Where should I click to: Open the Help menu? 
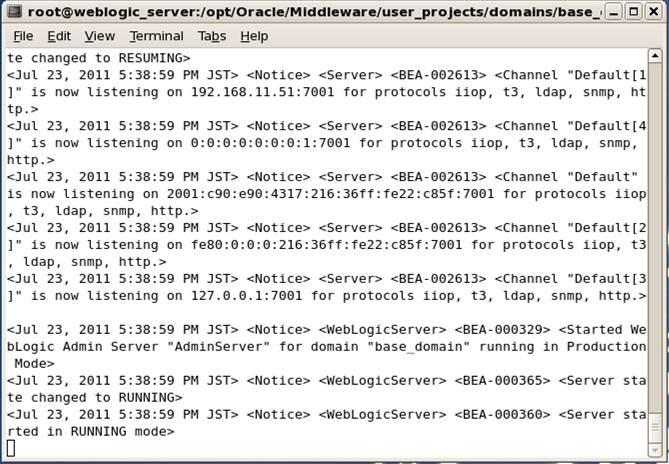coord(254,36)
